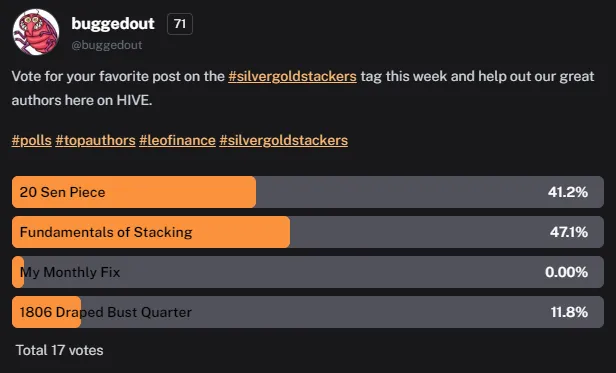Open the #leofinance hashtag

click(177, 140)
